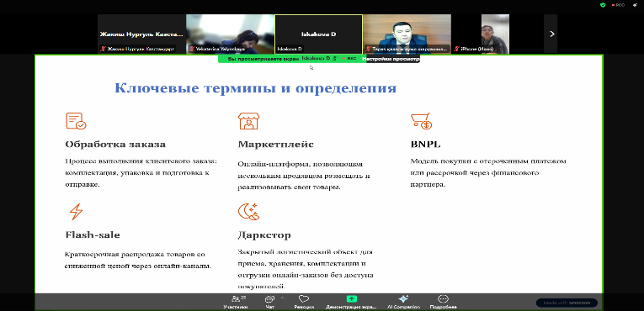Screen dimensions: 644x311
Task: Expand the chat options caret
Action: click(282, 298)
